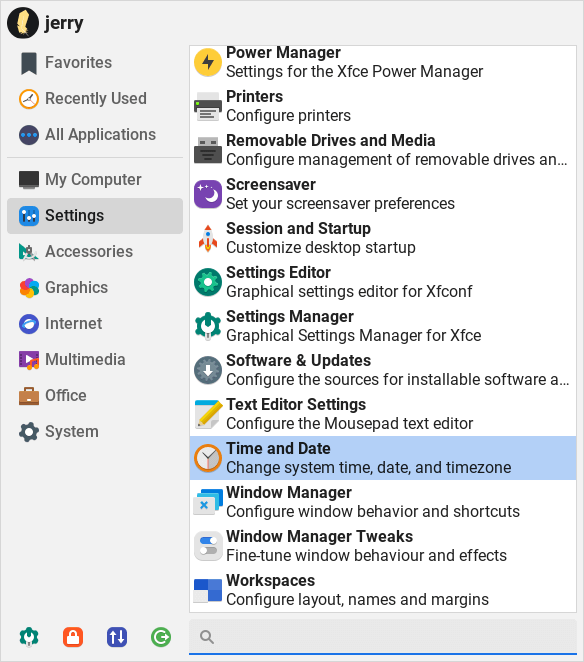The width and height of the screenshot is (584, 662).
Task: Open Settings Editor green gear icon
Action: tap(208, 282)
